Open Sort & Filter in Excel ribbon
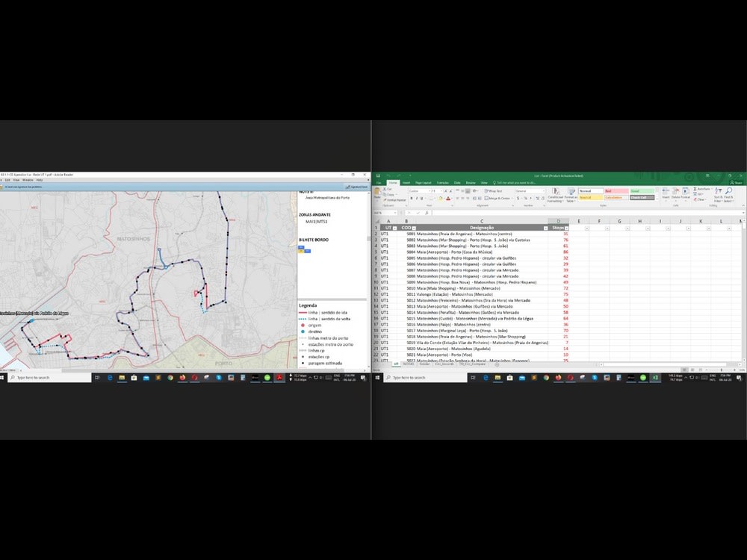Screen dimensions: 747x560 pyautogui.click(x=718, y=195)
